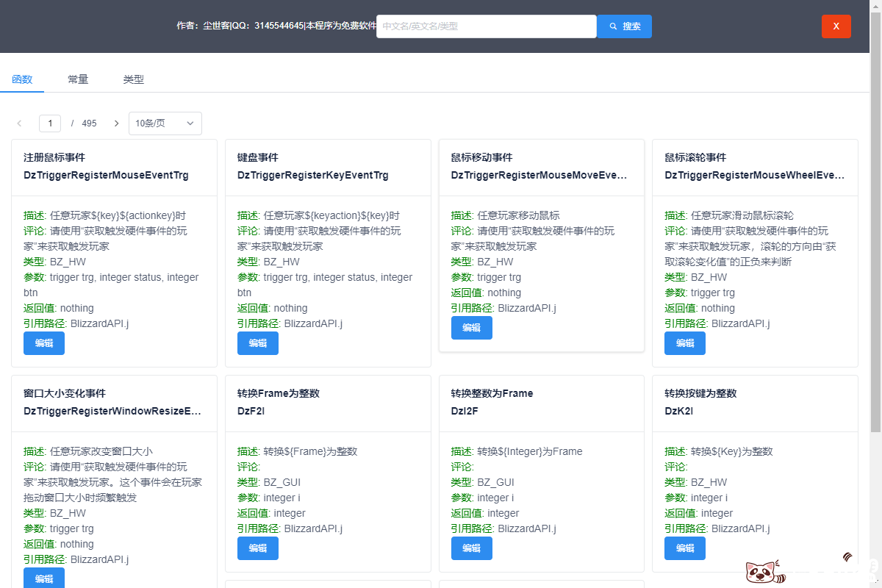
Task: Edit the 鼠标滚轮事件 card
Action: click(x=684, y=343)
